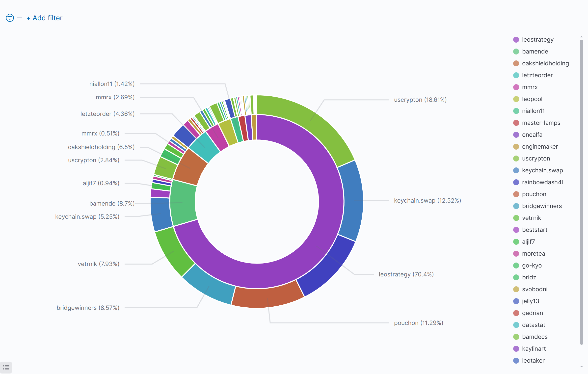Toggle keychain.swap legend entry
The image size is (588, 374).
coord(542,170)
